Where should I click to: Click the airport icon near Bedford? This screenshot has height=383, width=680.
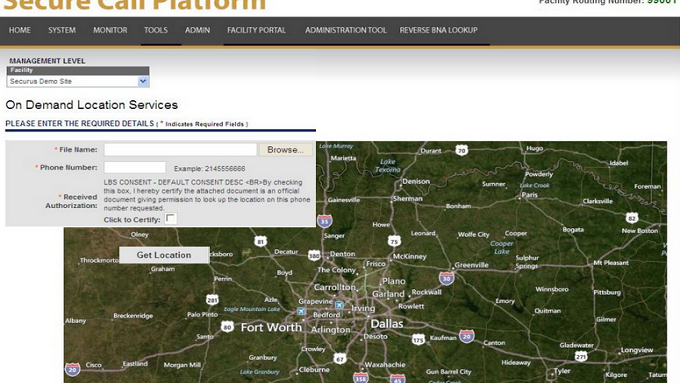point(301,311)
